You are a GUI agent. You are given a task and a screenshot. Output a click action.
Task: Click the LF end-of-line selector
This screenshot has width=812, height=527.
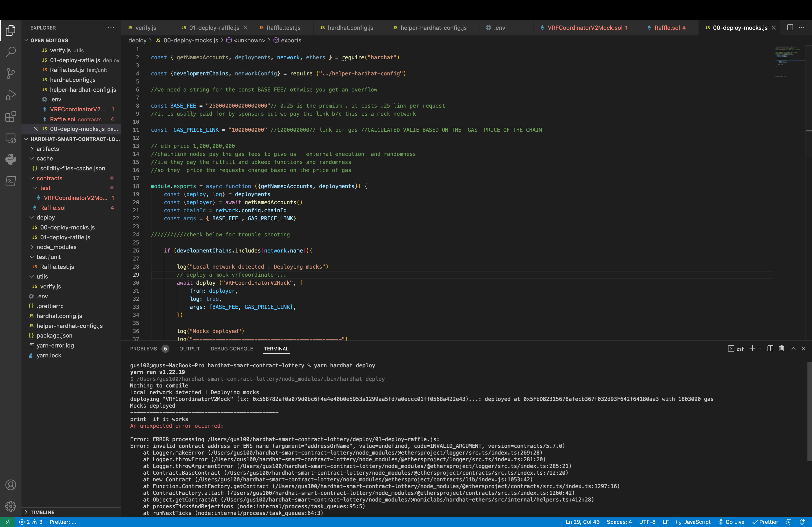click(665, 522)
